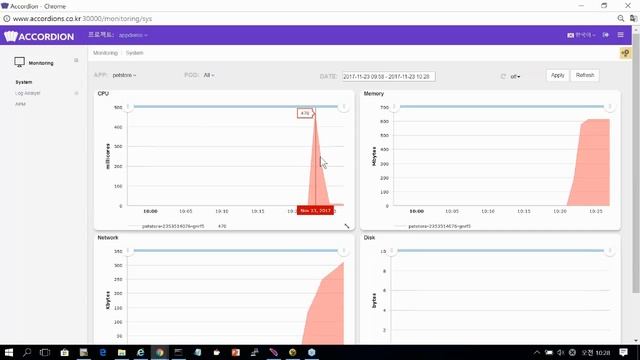Open the Store icon in taskbar
640x360 pixels.
pos(64,353)
